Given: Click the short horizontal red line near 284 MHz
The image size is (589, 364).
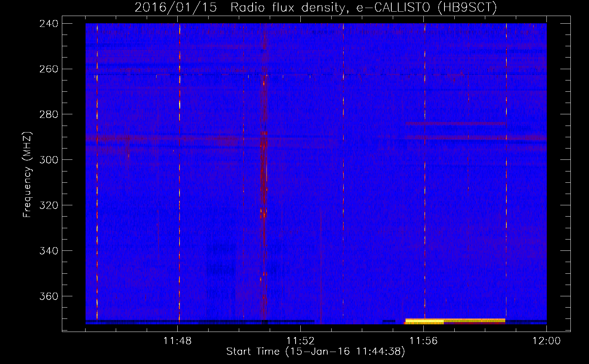Looking at the screenshot, I should coord(455,124).
